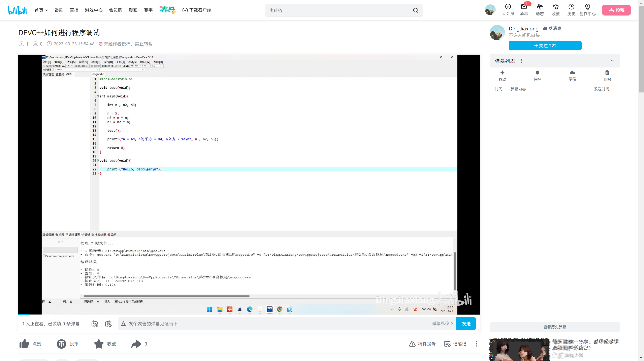Image resolution: width=644 pixels, height=361 pixels.
Task: Click the delete trash icon in danmaku list
Action: 607,73
